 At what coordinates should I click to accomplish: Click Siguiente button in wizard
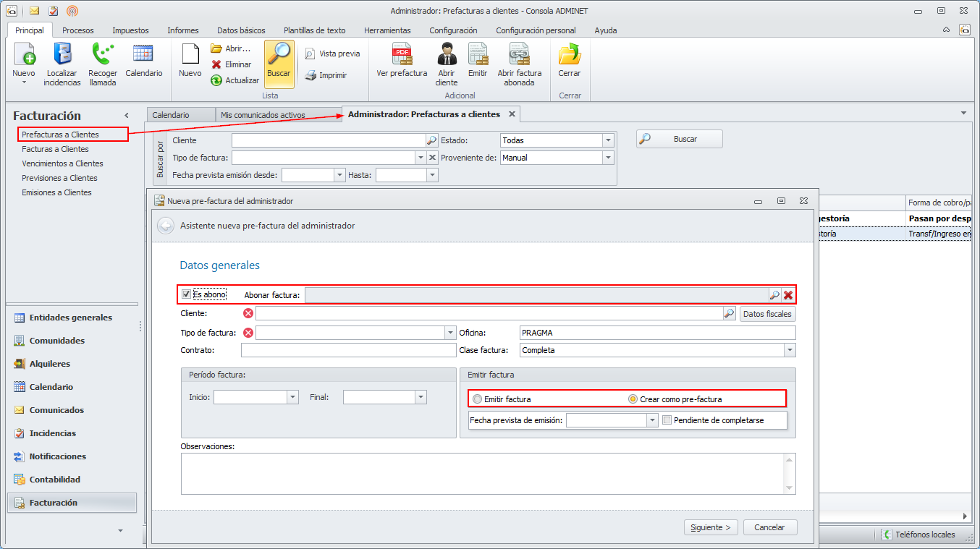pos(711,527)
